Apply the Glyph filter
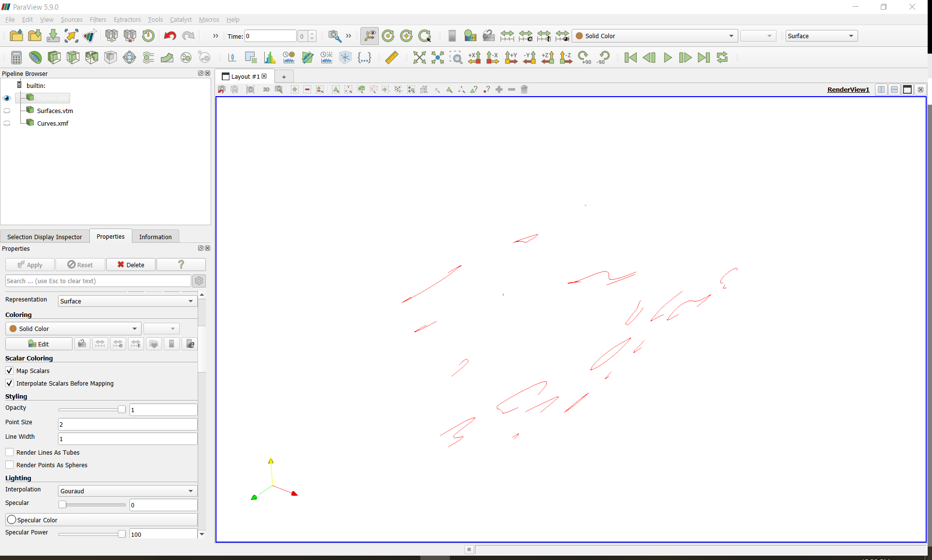The image size is (932, 560). (x=129, y=57)
